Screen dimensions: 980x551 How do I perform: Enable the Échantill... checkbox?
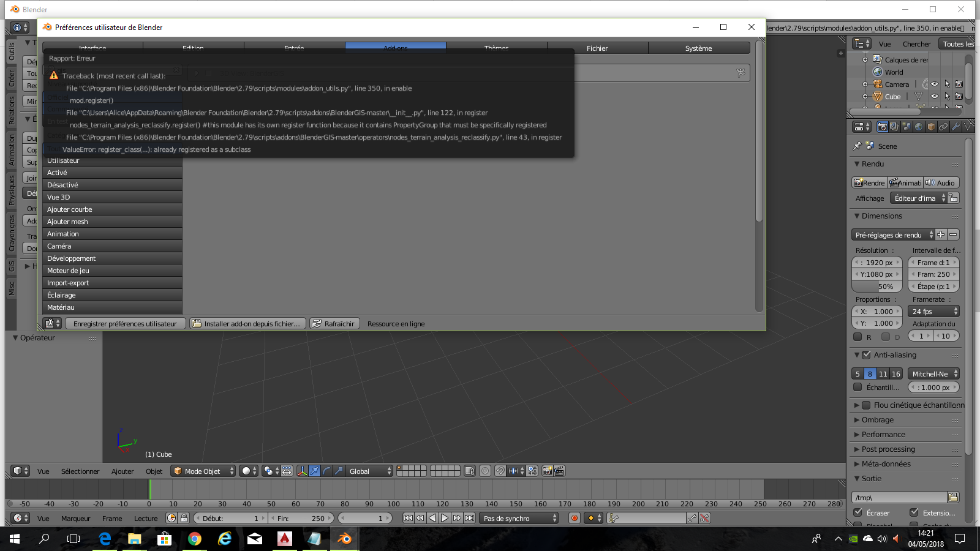858,387
